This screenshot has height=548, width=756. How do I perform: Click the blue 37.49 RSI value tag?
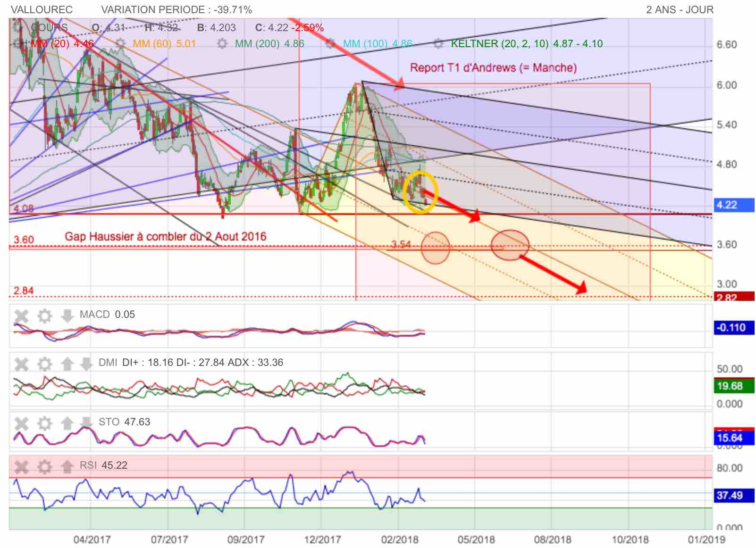pos(734,495)
